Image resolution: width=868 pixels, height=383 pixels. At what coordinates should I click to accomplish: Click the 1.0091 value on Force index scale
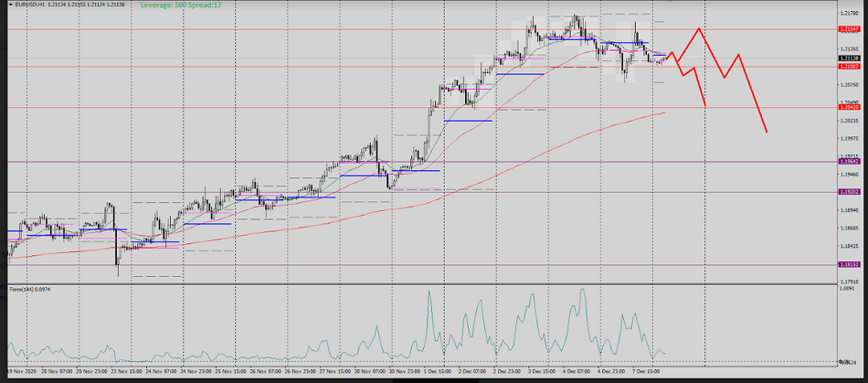846,289
